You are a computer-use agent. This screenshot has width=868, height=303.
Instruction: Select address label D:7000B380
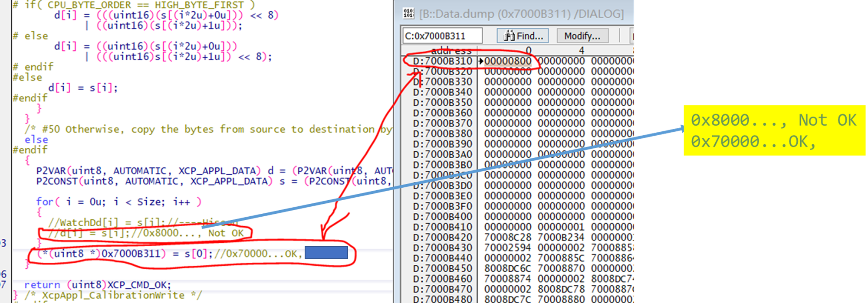click(442, 134)
